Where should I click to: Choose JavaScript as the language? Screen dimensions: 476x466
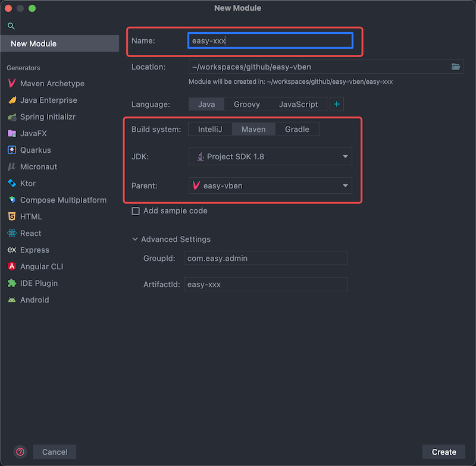click(x=298, y=104)
